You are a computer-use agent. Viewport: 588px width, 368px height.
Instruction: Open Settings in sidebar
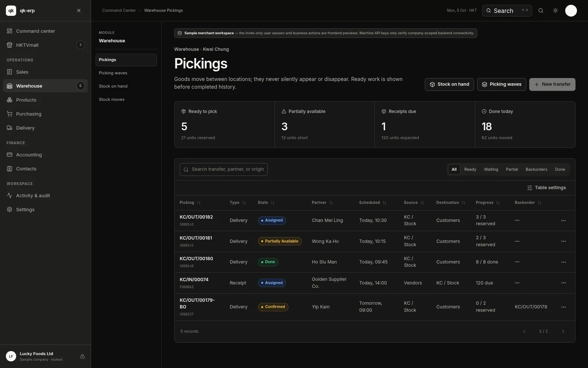(x=45, y=210)
